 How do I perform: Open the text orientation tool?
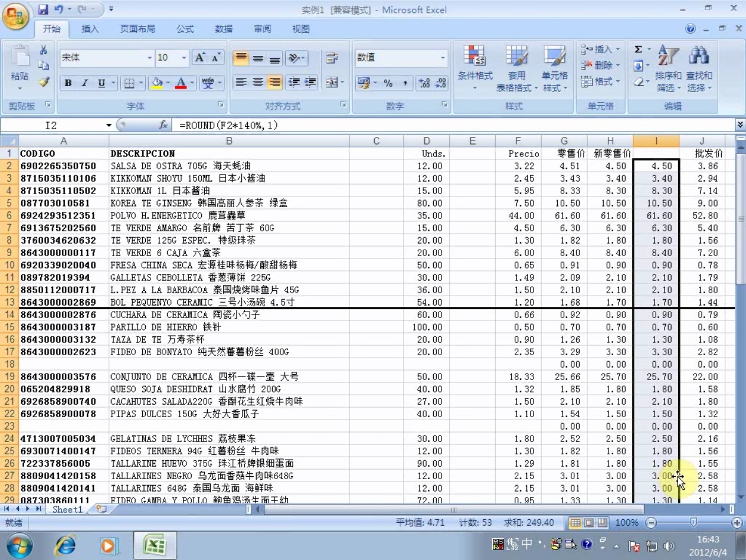pyautogui.click(x=297, y=58)
